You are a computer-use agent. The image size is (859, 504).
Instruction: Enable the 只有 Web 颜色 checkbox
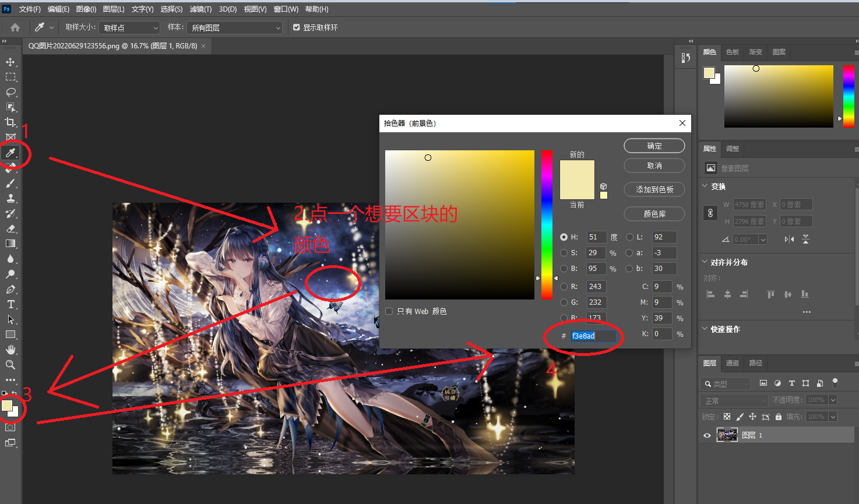tap(389, 311)
